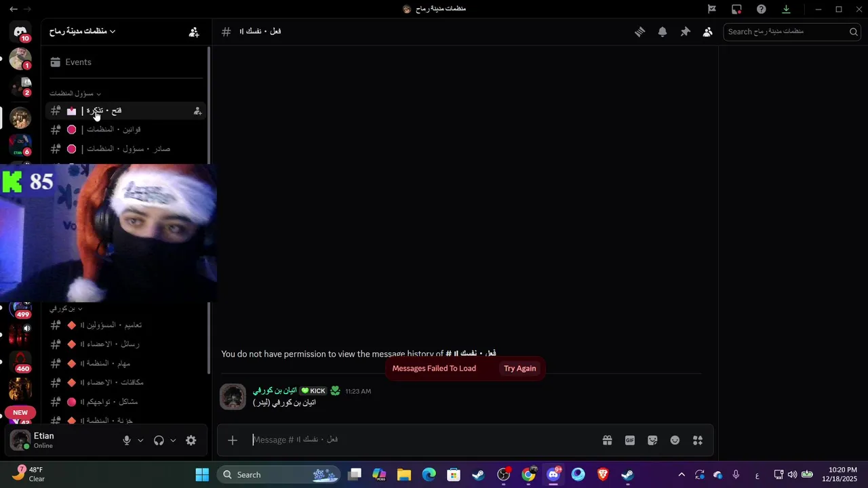Toggle the member list
Screen dimensions: 868x488
click(x=708, y=32)
